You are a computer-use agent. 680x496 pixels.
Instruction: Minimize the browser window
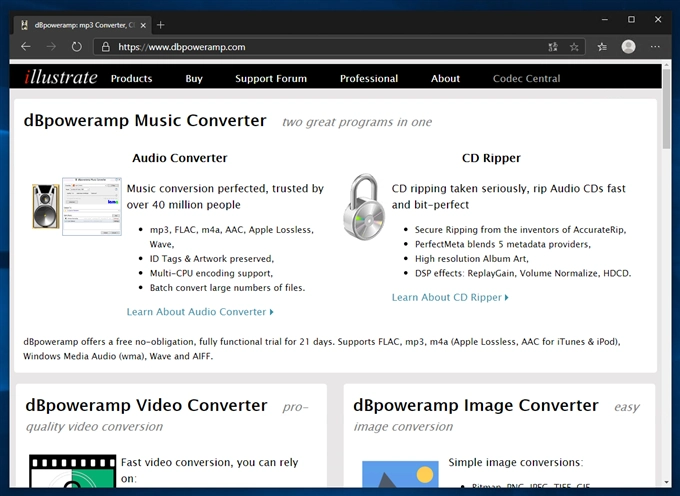coord(605,20)
